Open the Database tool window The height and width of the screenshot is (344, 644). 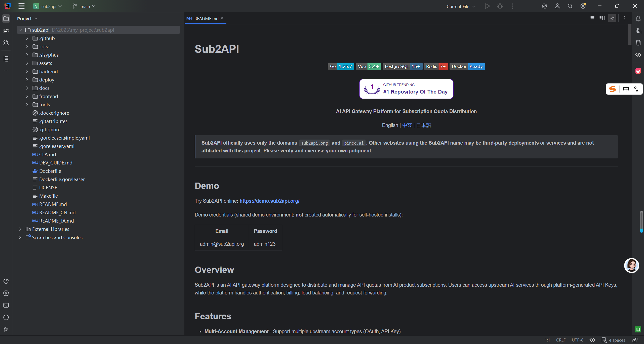click(638, 43)
